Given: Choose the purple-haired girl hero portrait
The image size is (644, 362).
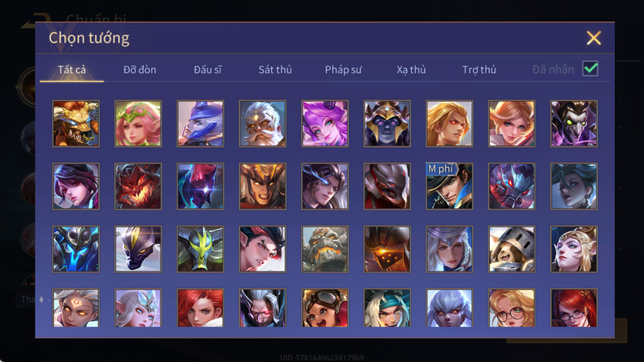Looking at the screenshot, I should tap(325, 124).
